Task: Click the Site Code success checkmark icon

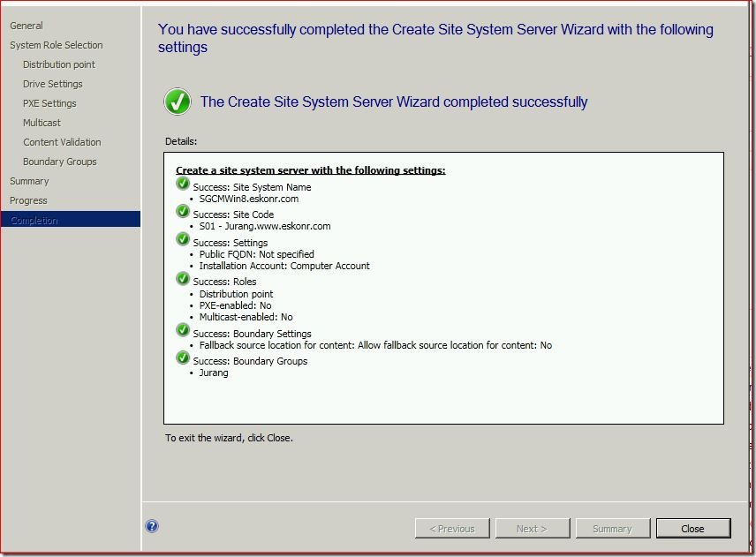Action: [183, 211]
